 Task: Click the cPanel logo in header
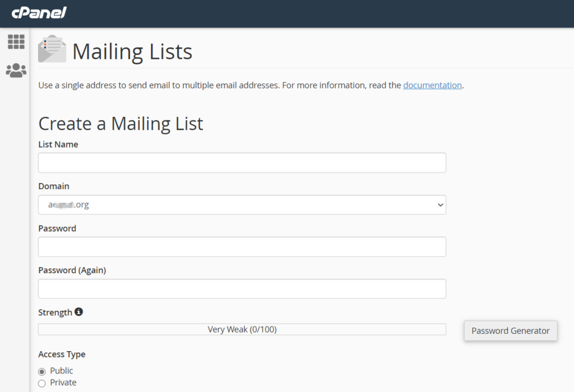point(39,13)
